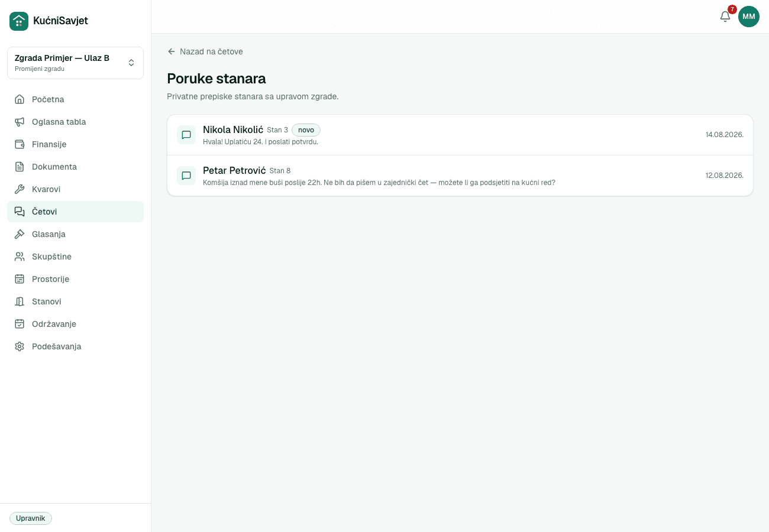The width and height of the screenshot is (769, 532).
Task: Click the Podešavanja gear icon
Action: 20,346
